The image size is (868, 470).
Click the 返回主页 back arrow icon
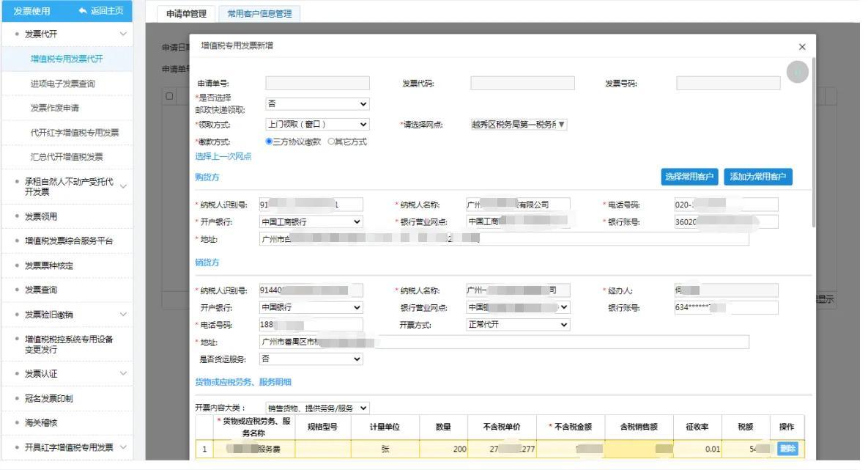click(83, 11)
